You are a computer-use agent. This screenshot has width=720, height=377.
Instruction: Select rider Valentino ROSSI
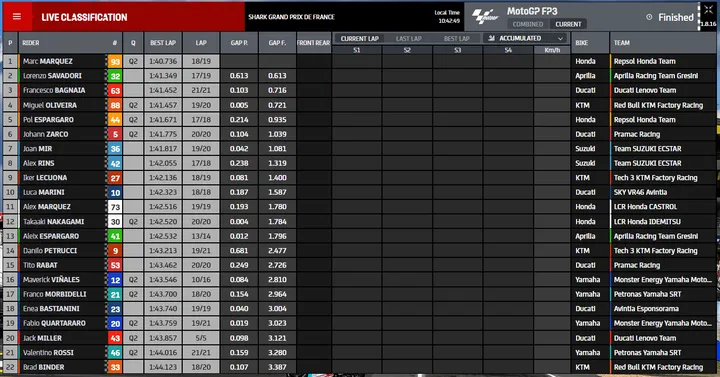point(48,353)
